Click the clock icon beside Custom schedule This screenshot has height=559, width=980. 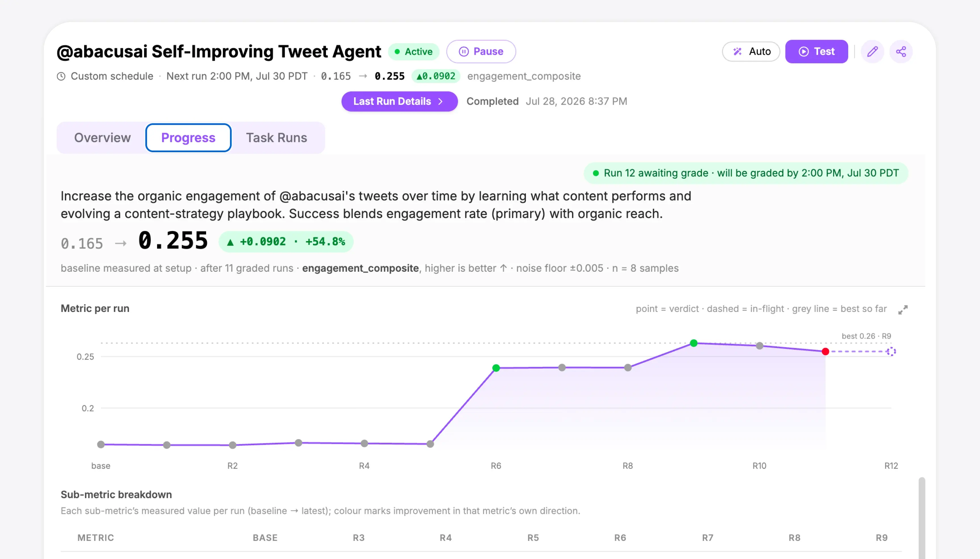coord(61,76)
